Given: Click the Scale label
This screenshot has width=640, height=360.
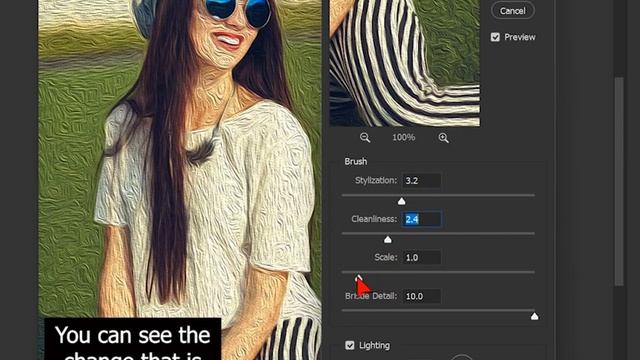Looking at the screenshot, I should pyautogui.click(x=386, y=258).
